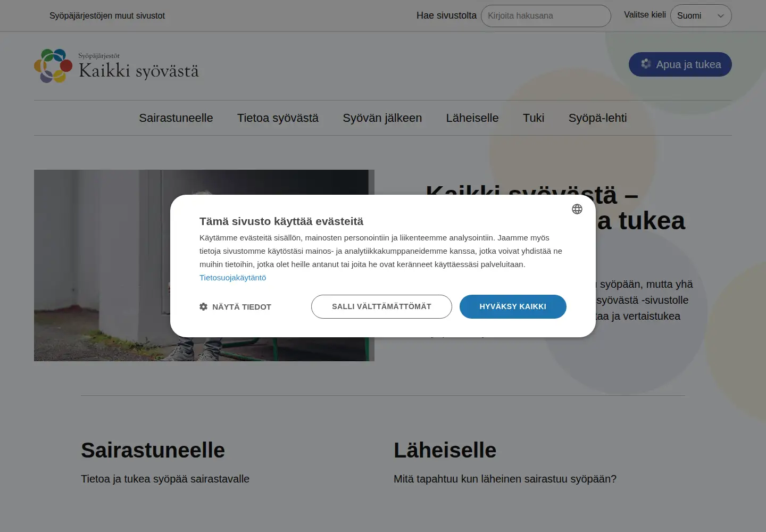
Task: Open the Suomi language dropdown
Action: point(701,16)
